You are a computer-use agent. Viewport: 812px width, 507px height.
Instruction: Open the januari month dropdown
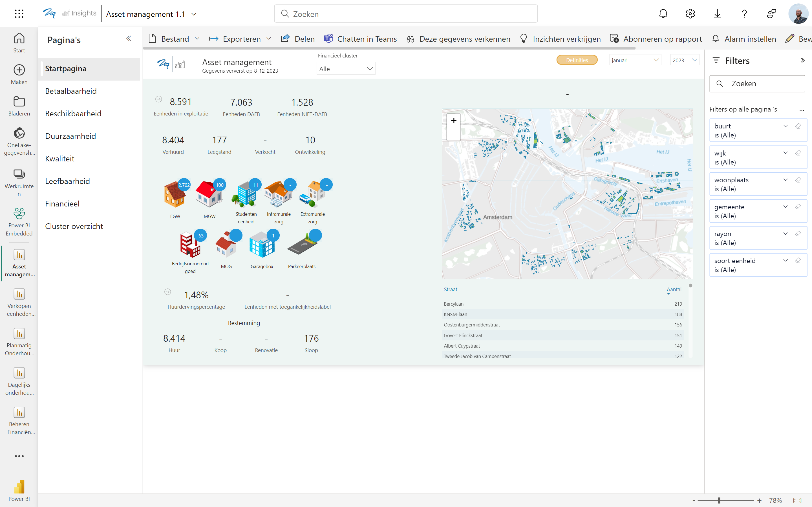pos(635,60)
